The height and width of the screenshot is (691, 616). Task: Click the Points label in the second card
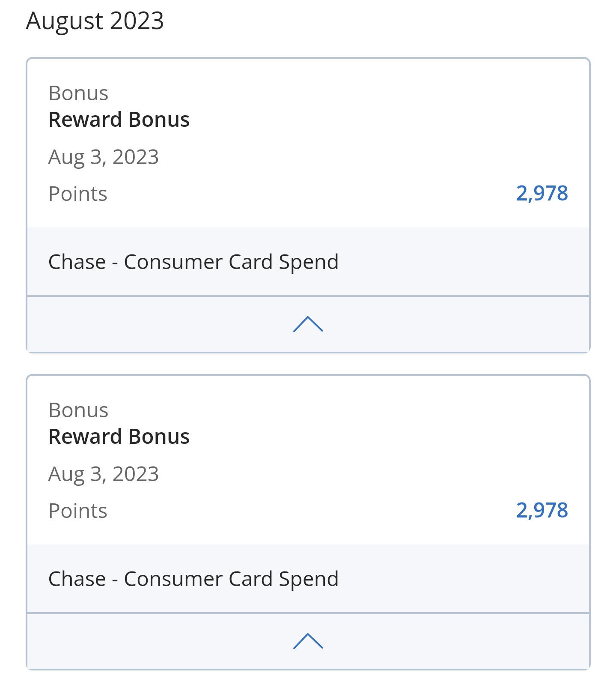pyautogui.click(x=78, y=511)
